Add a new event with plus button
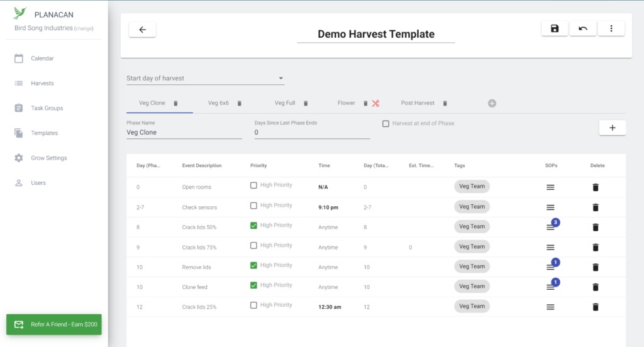The height and width of the screenshot is (347, 644). pyautogui.click(x=613, y=128)
